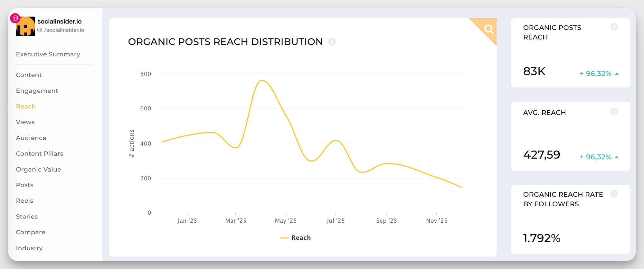
Task: Go to the Engagement section
Action: pos(37,91)
